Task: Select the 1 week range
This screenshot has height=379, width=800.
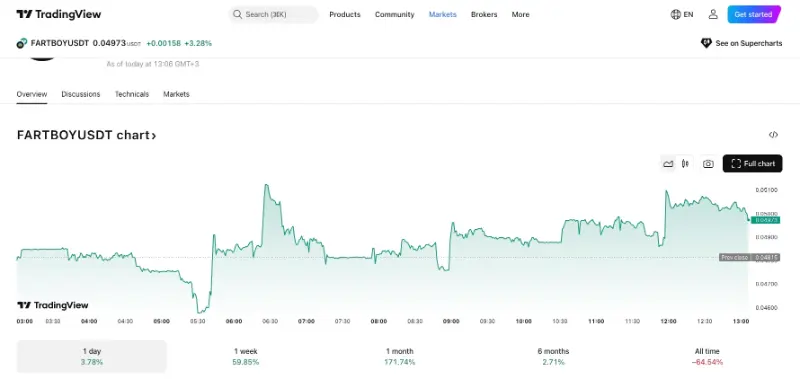Action: click(245, 357)
